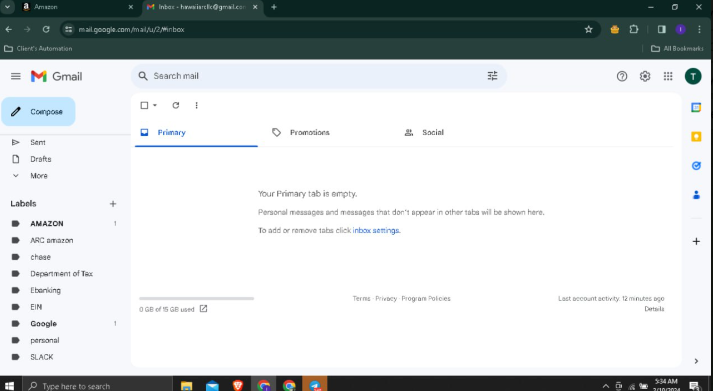This screenshot has width=713, height=391.
Task: Open EIN label
Action: tap(36, 307)
